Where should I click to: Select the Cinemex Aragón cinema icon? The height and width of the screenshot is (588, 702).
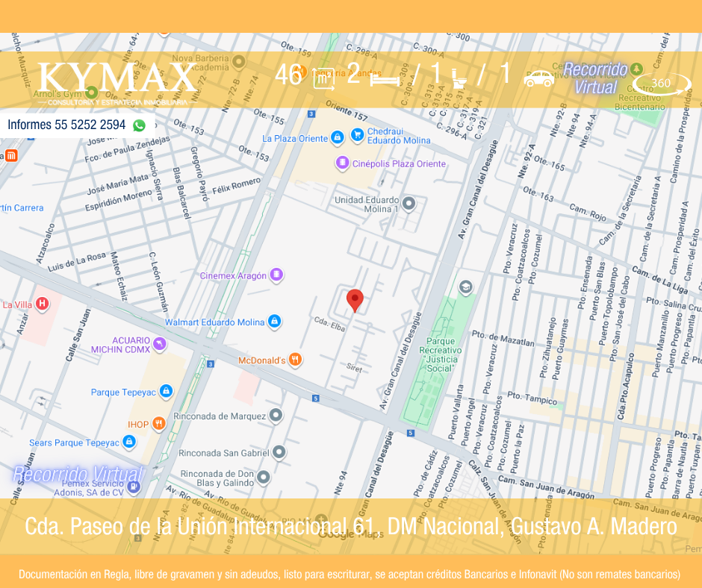[277, 275]
